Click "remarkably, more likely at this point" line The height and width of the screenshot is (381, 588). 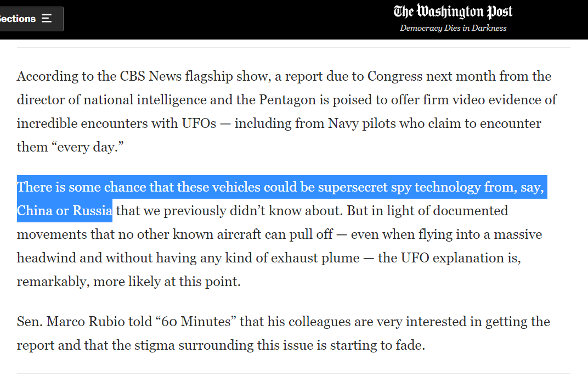point(129,282)
